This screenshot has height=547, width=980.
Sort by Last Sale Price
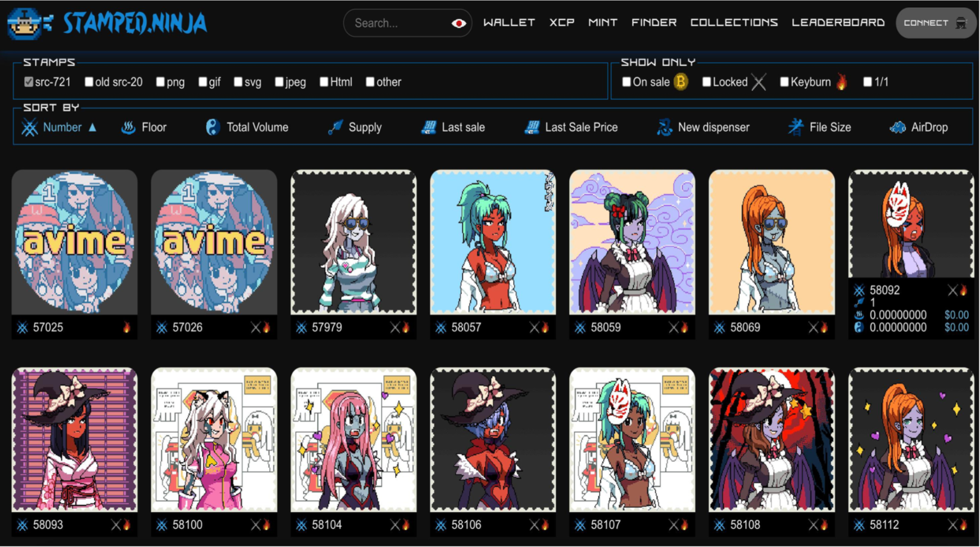pyautogui.click(x=581, y=127)
